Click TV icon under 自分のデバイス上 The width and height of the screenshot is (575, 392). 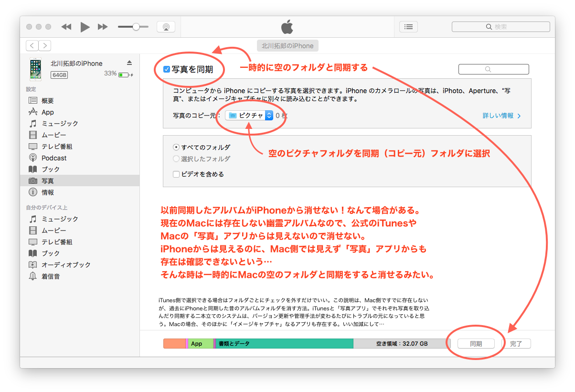33,242
